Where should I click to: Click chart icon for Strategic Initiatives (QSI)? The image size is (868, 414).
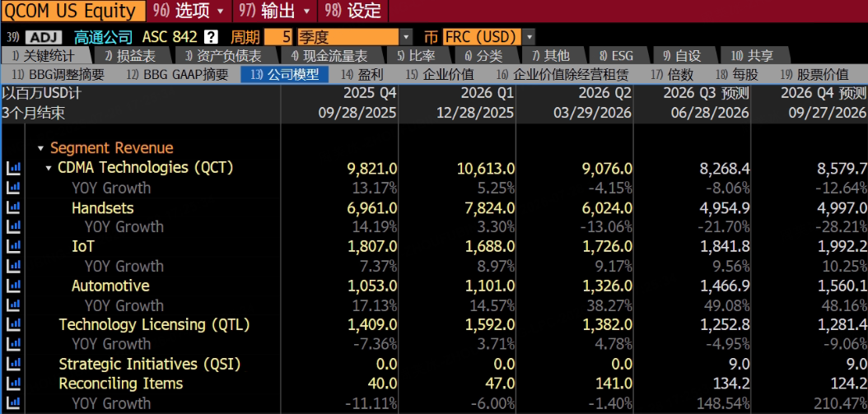(x=13, y=364)
